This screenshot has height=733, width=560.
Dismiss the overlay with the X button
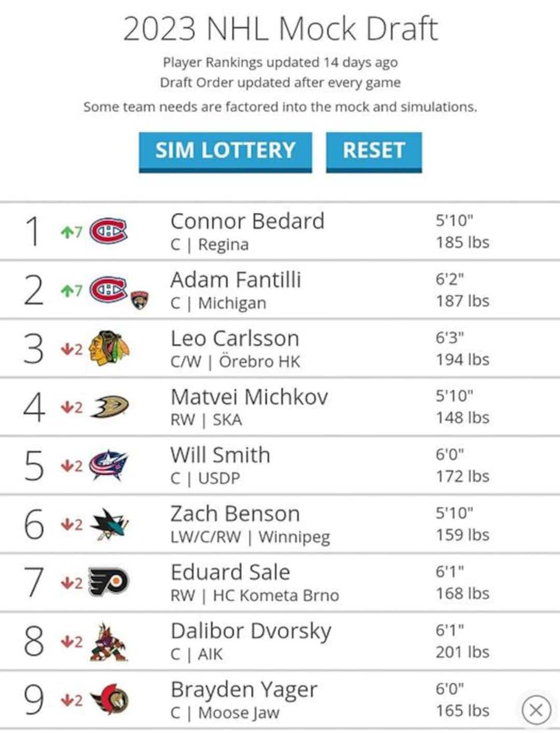(x=536, y=710)
